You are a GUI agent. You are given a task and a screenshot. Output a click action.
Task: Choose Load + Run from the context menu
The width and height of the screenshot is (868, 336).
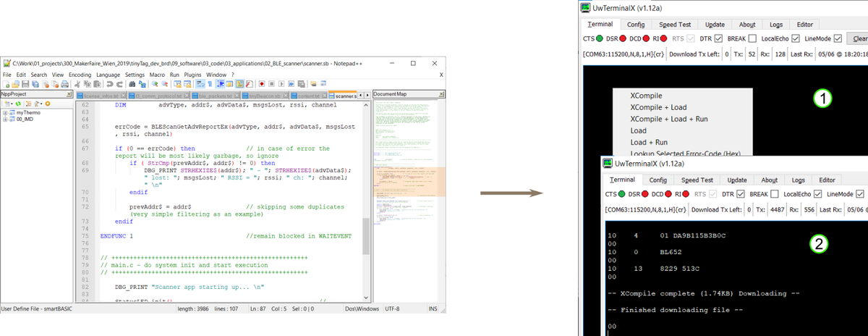(x=649, y=143)
